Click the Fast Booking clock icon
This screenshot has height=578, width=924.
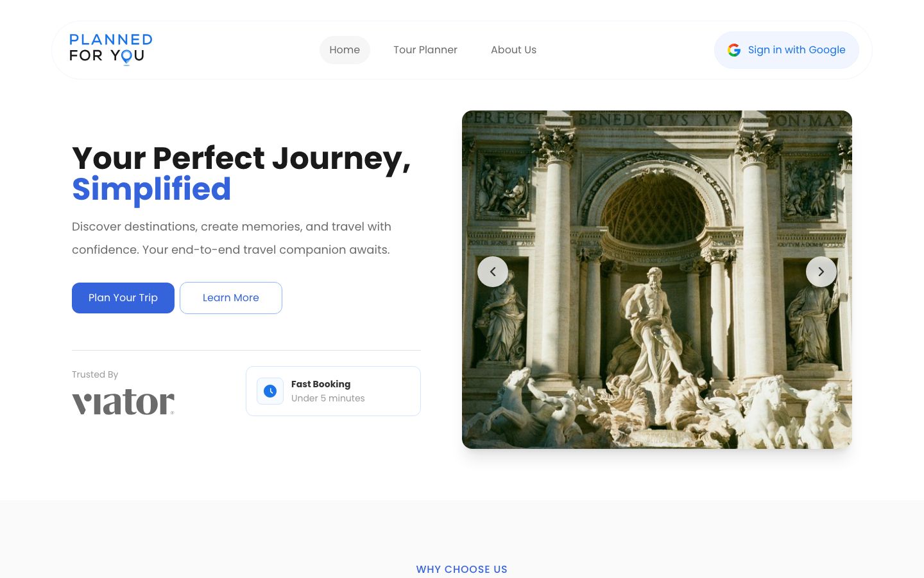[270, 391]
